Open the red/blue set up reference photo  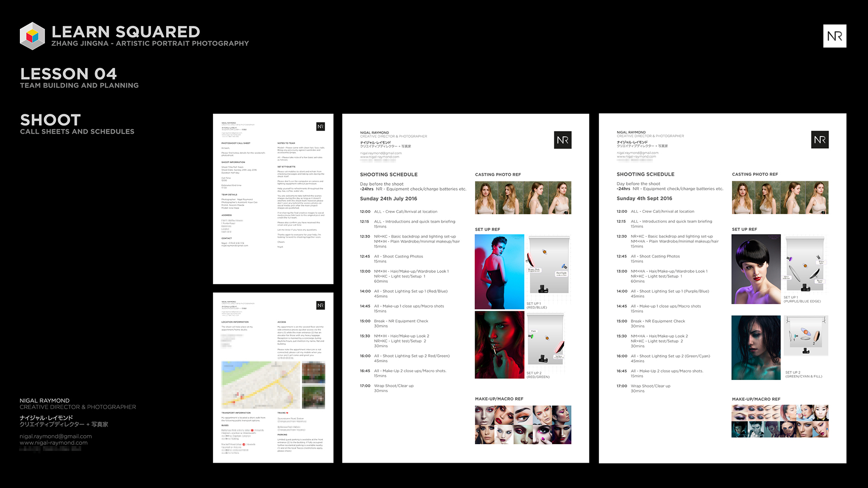[x=500, y=272]
